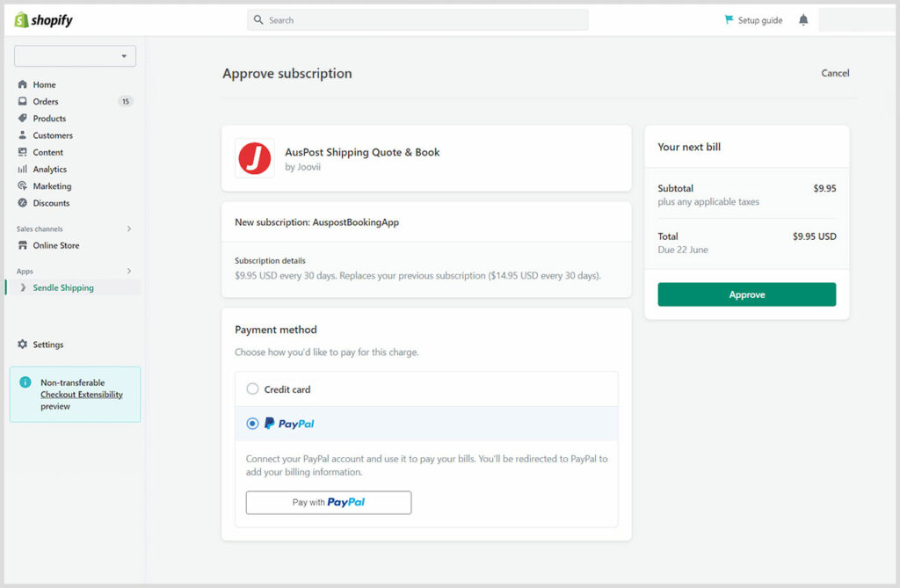Click the Joovii app logo
Viewport: 900px width, 588px height.
(x=254, y=158)
